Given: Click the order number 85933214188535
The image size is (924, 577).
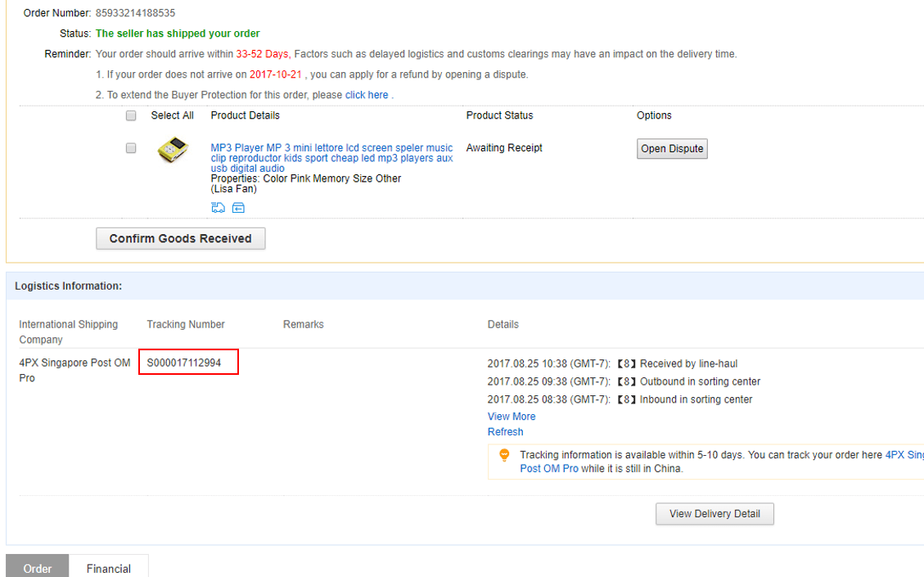Looking at the screenshot, I should [135, 13].
